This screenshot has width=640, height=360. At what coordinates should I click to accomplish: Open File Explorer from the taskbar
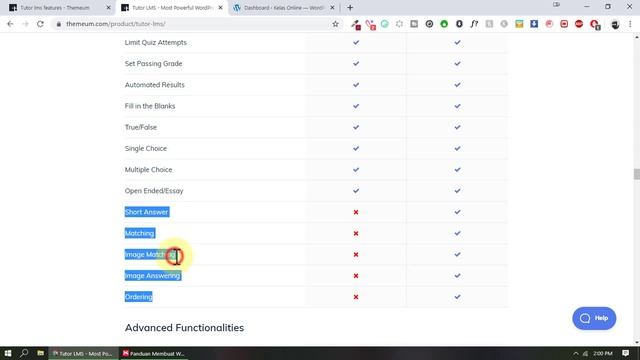40,353
